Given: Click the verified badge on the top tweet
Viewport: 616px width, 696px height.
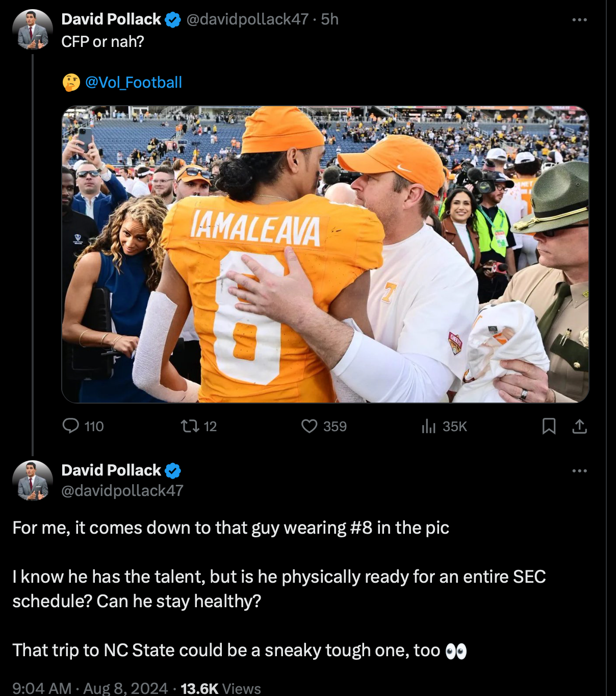Looking at the screenshot, I should click(173, 20).
